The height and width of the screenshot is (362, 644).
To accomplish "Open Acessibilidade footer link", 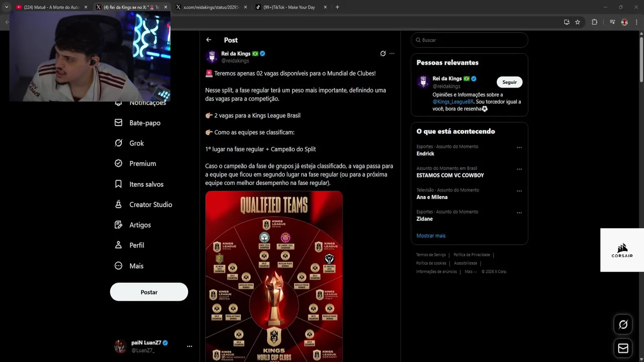I will pyautogui.click(x=465, y=263).
